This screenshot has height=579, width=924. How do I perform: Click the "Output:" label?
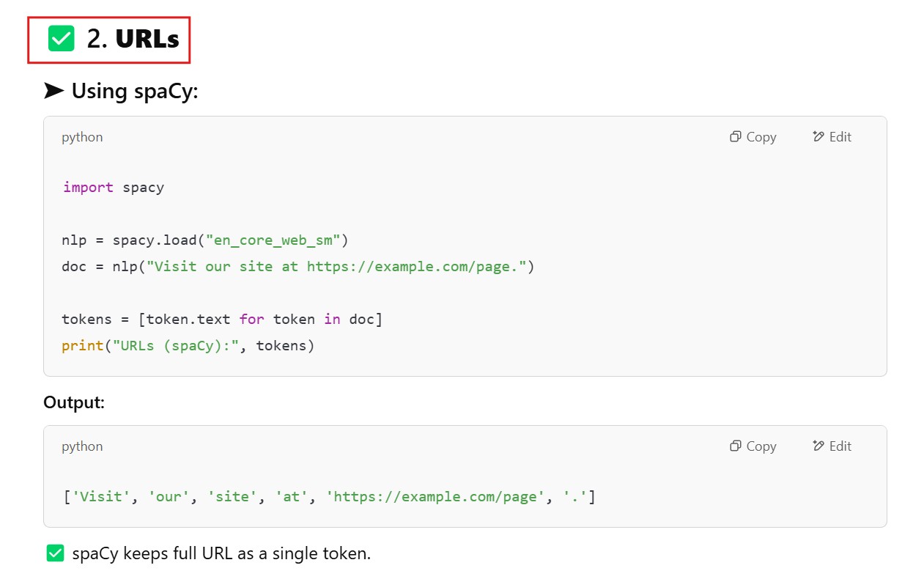74,402
